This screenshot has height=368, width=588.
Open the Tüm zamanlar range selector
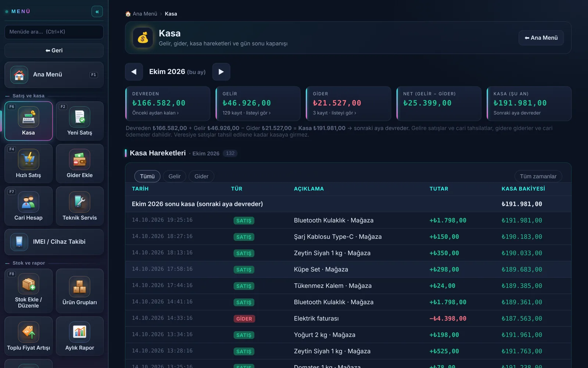click(538, 176)
